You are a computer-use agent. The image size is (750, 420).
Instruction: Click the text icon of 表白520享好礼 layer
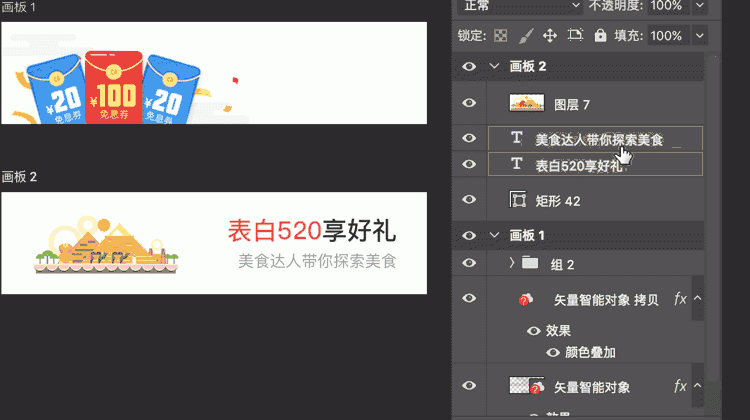(516, 164)
